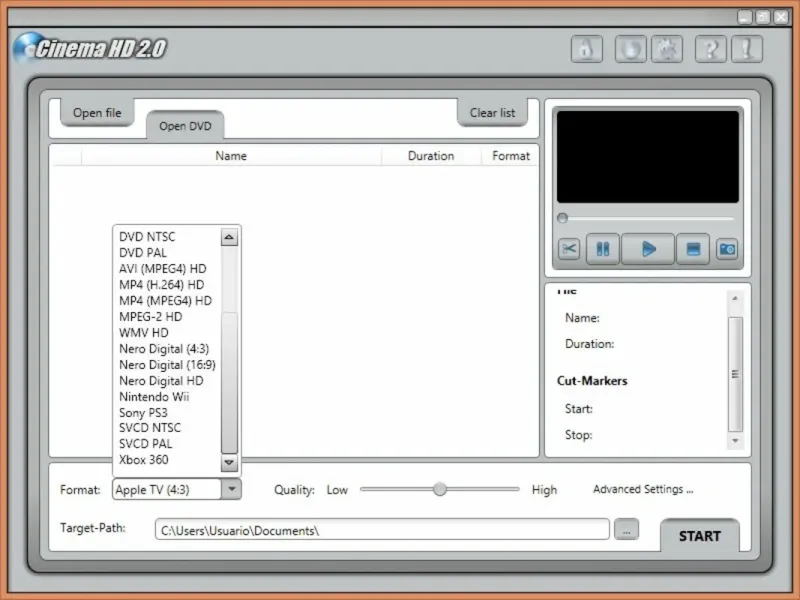Take a snapshot with the camera icon
Image resolution: width=800 pixels, height=600 pixels.
click(727, 249)
